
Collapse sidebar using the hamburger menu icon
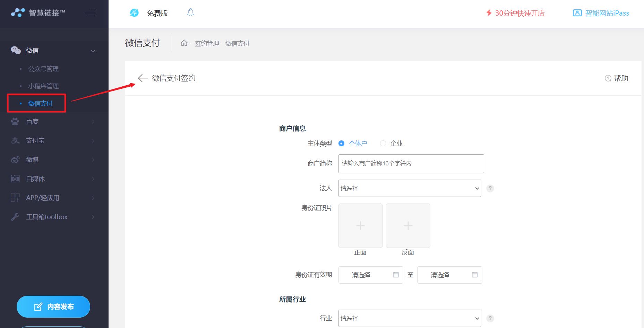(x=90, y=13)
